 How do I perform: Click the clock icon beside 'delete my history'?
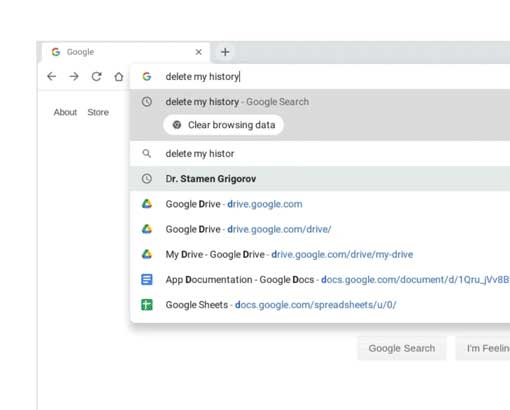[147, 102]
